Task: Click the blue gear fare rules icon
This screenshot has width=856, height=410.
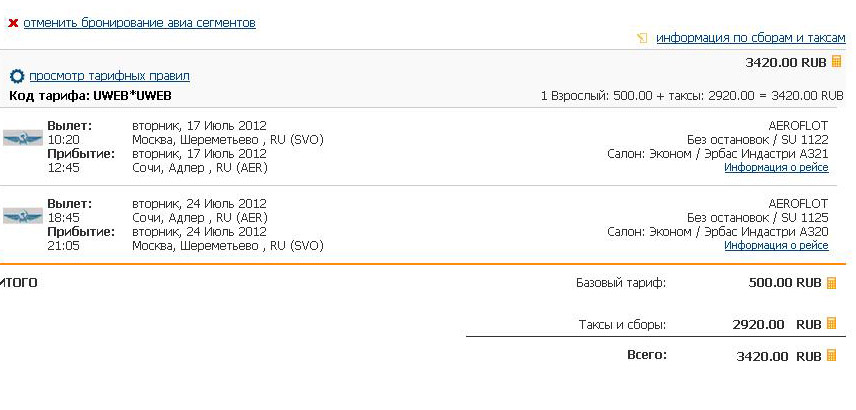Action: 17,76
